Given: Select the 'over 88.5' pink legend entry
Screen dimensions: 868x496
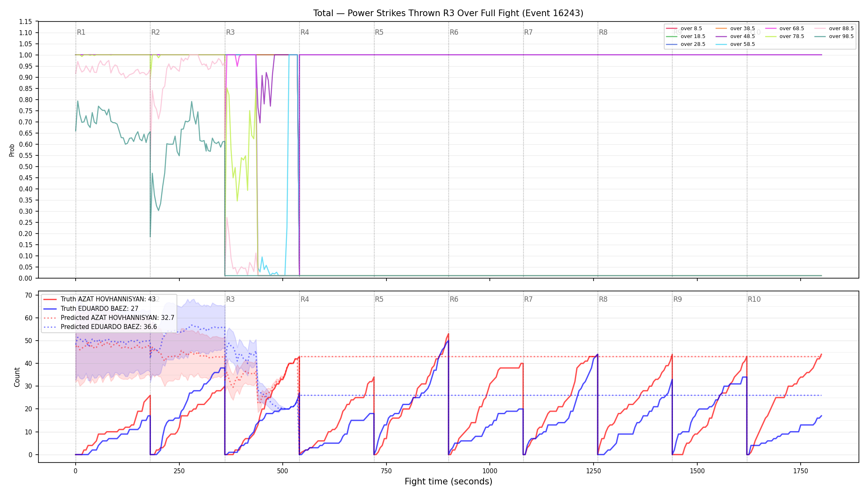Looking at the screenshot, I should click(834, 29).
